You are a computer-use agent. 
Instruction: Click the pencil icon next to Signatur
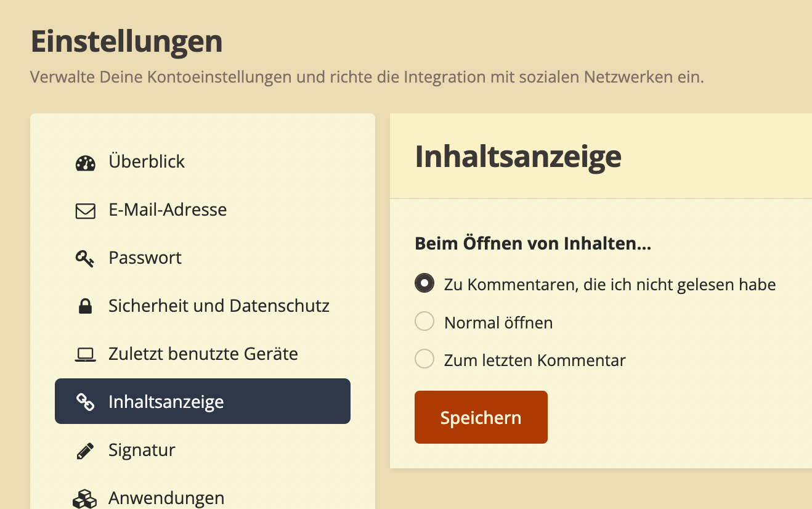[85, 450]
